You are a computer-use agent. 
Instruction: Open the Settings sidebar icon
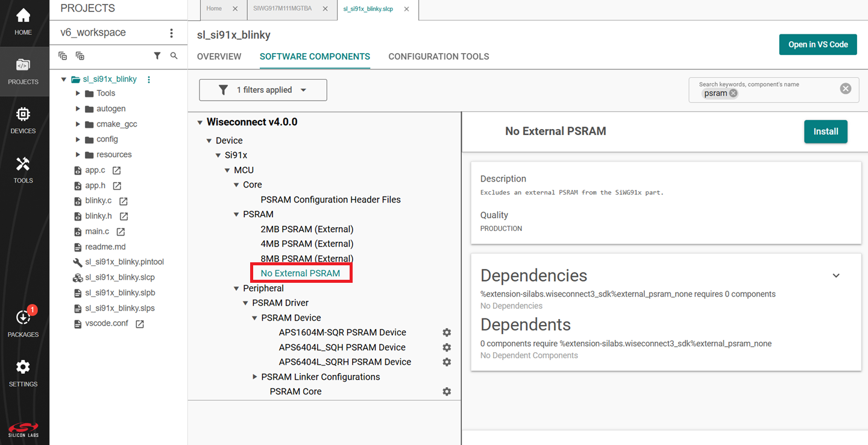coord(23,372)
